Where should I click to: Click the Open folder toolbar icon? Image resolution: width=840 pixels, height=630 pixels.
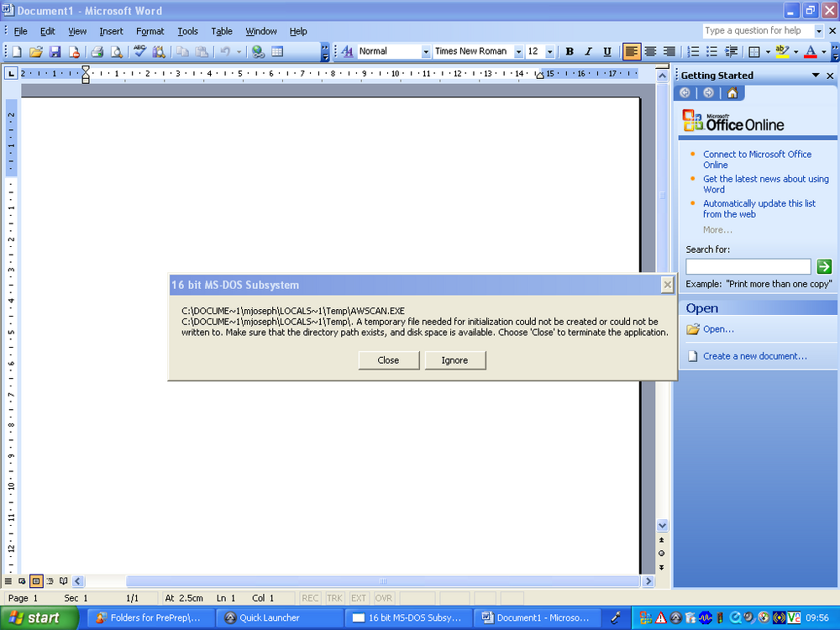(35, 51)
